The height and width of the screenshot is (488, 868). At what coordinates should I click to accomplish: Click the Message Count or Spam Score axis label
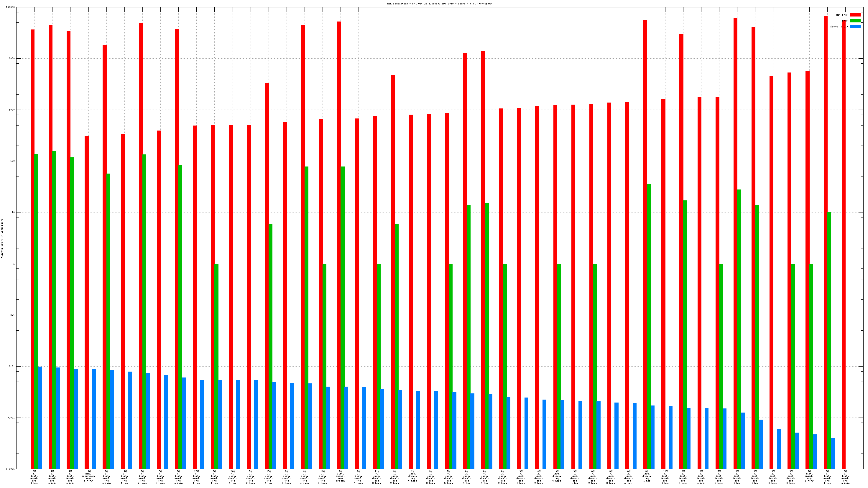(2, 238)
